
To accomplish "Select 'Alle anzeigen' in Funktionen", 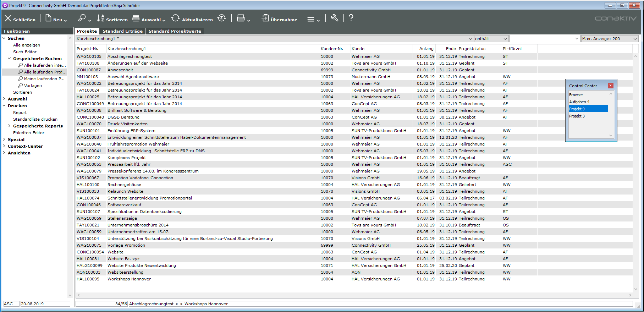I will tap(27, 45).
